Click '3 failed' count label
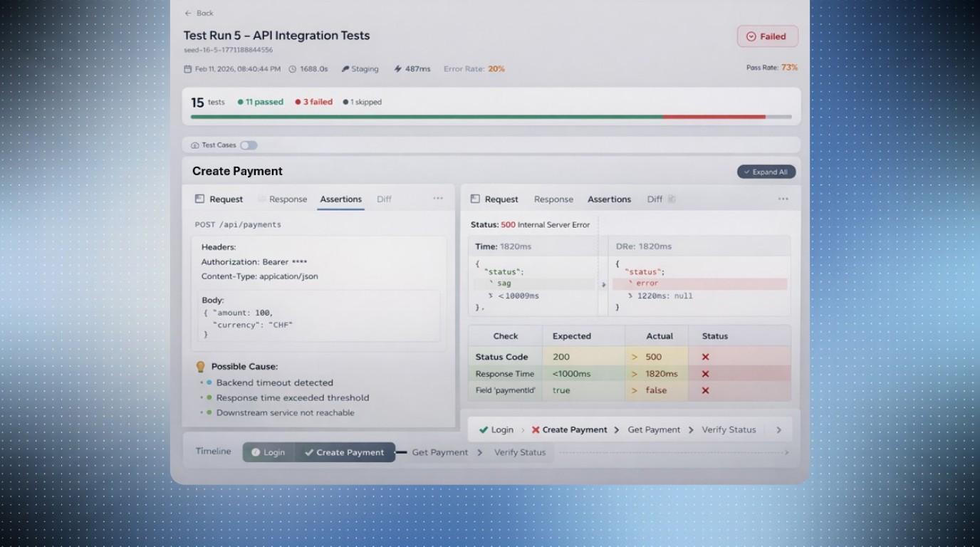980x547 pixels. pyautogui.click(x=314, y=102)
